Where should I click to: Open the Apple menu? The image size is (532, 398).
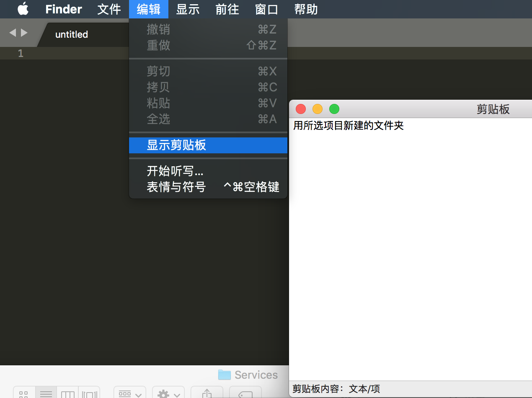[23, 9]
